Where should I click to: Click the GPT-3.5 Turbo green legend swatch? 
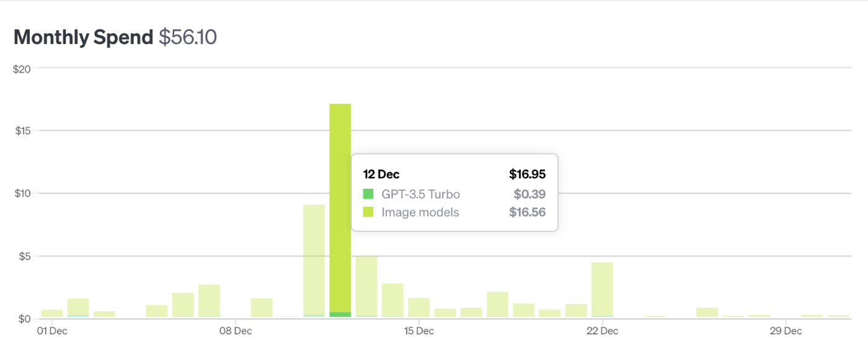pos(368,194)
